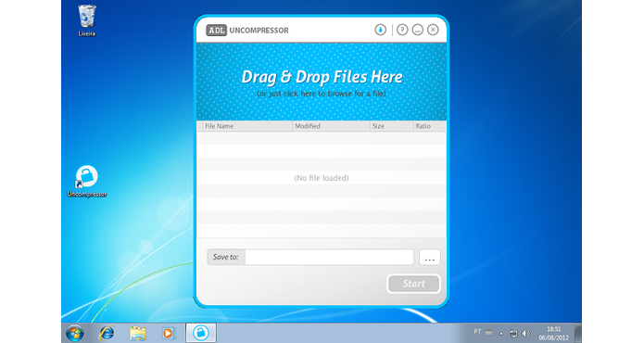The width and height of the screenshot is (644, 343).
Task: Open Windows Explorer folder in taskbar
Action: pyautogui.click(x=138, y=333)
